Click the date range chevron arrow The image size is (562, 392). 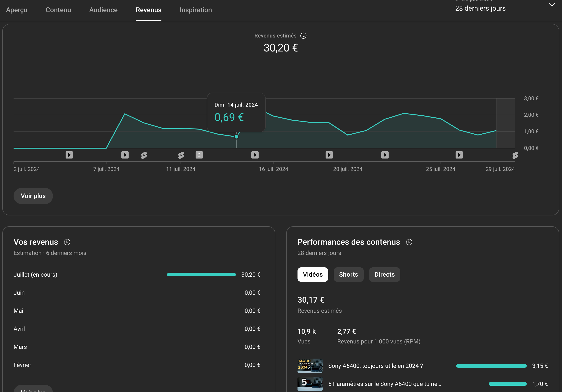point(552,5)
